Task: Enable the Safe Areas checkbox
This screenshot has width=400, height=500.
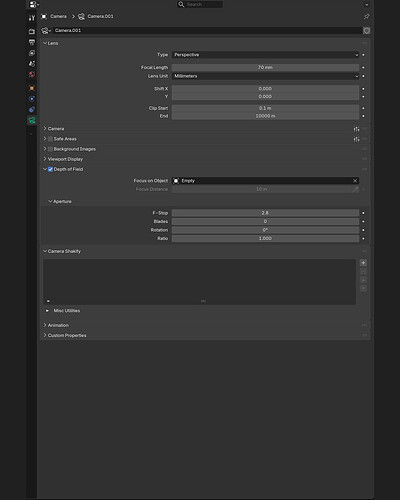Action: (50, 139)
